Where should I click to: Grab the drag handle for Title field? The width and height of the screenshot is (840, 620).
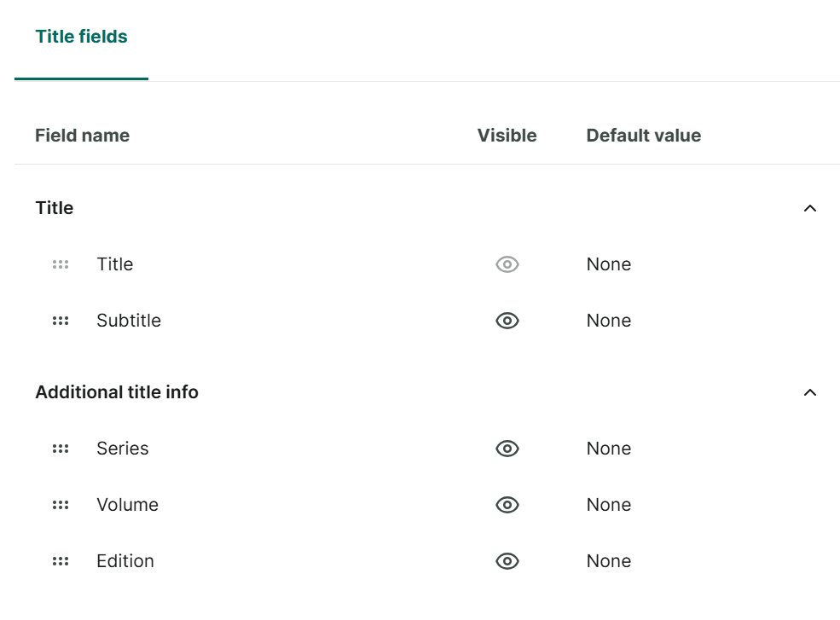pyautogui.click(x=61, y=264)
